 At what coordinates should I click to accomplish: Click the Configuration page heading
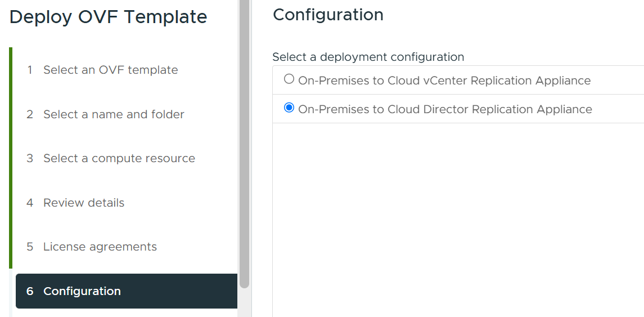coord(328,15)
